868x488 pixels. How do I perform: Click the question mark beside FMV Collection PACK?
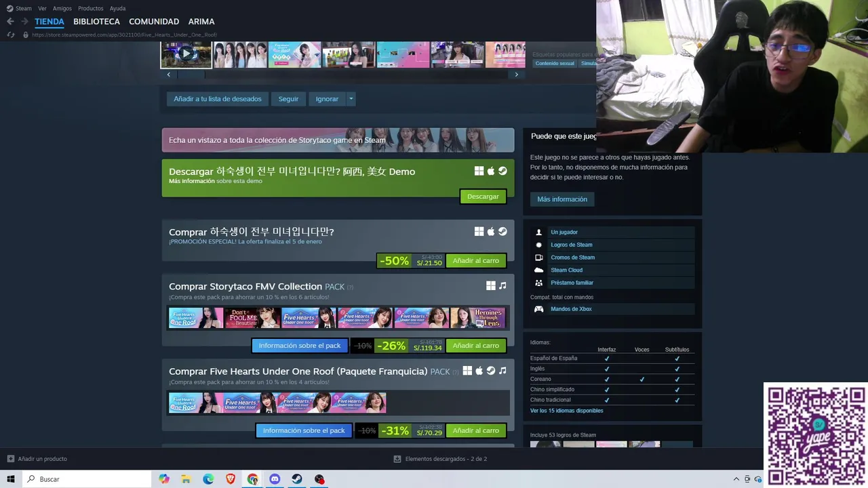pos(350,287)
